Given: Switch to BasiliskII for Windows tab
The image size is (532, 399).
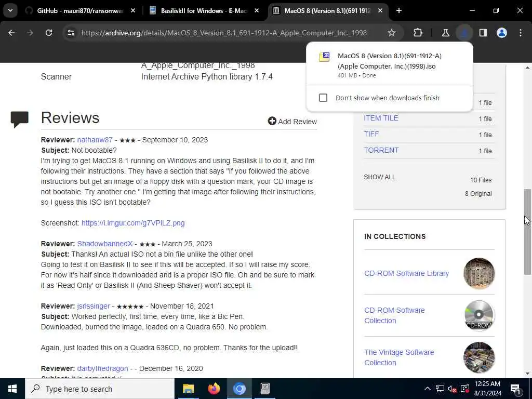Looking at the screenshot, I should coord(204,10).
